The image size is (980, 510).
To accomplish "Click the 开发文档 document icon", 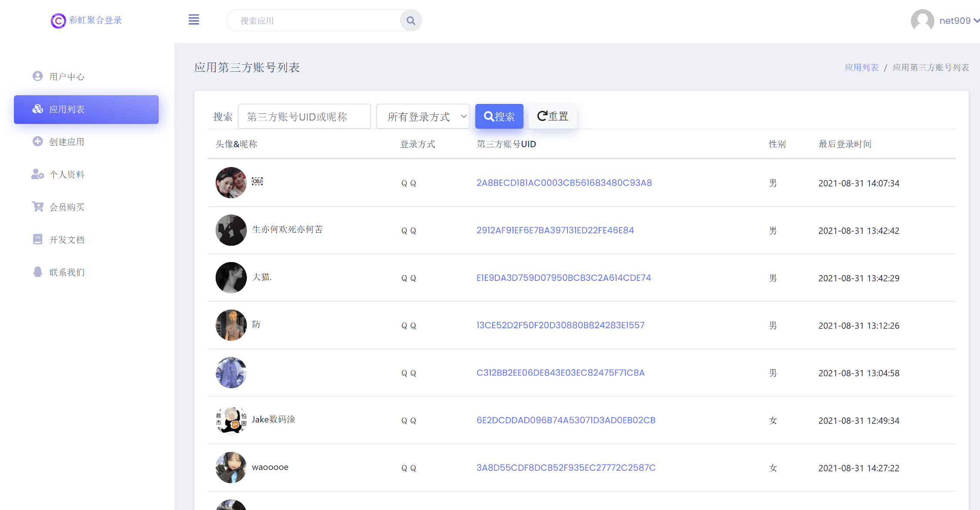I will 38,240.
